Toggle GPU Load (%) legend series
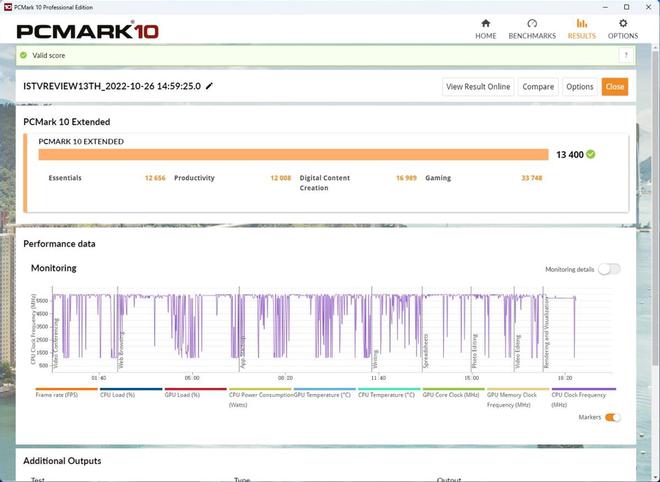This screenshot has width=660, height=482. [195, 393]
